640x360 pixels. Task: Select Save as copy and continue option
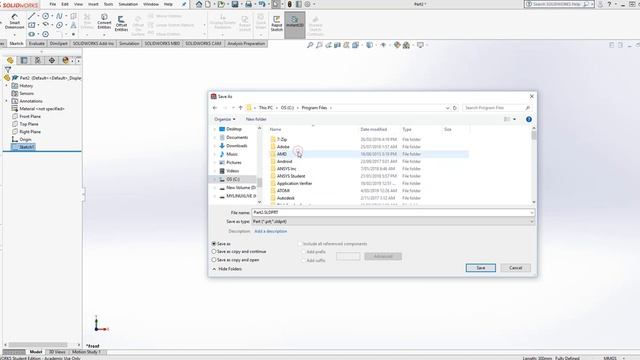[214, 251]
